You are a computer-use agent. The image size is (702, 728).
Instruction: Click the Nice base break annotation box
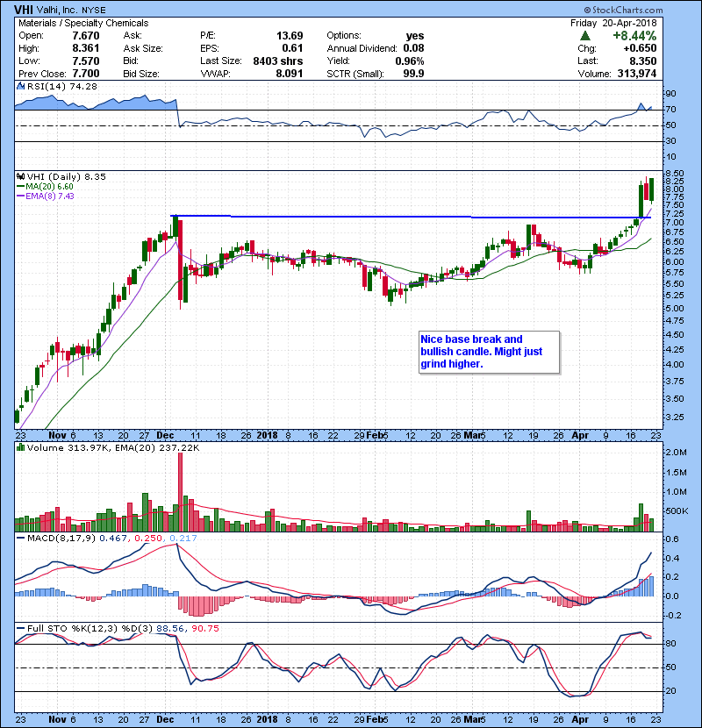(490, 352)
